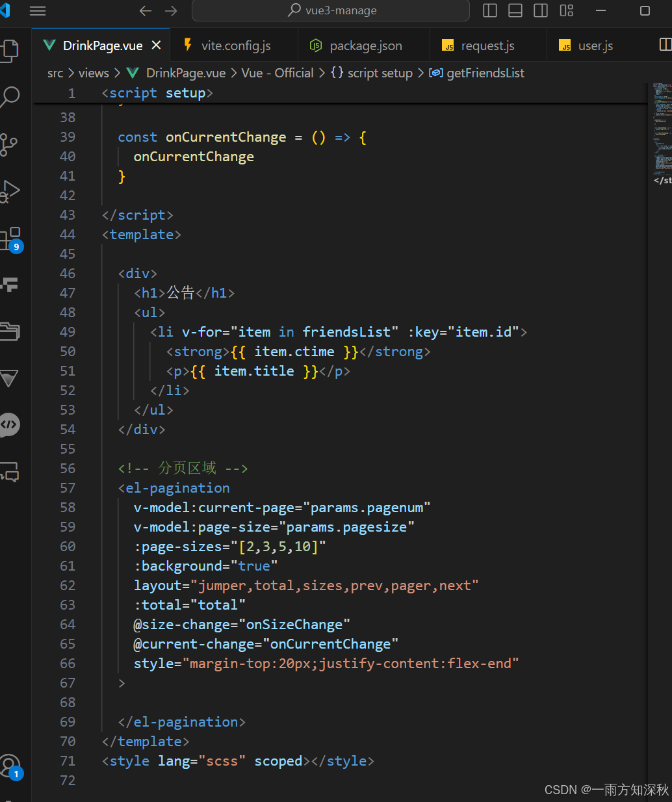The height and width of the screenshot is (802, 672).
Task: Click onCurrentChange in @current-change attribute
Action: point(330,644)
